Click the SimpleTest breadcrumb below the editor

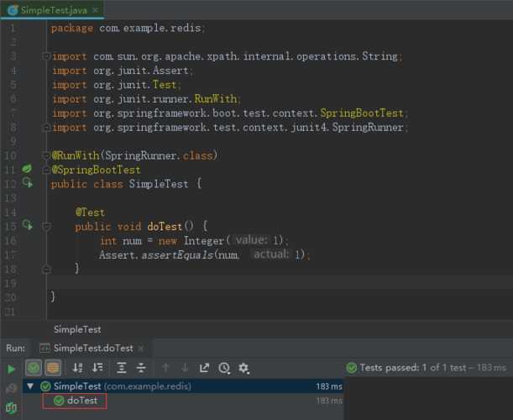pyautogui.click(x=77, y=329)
